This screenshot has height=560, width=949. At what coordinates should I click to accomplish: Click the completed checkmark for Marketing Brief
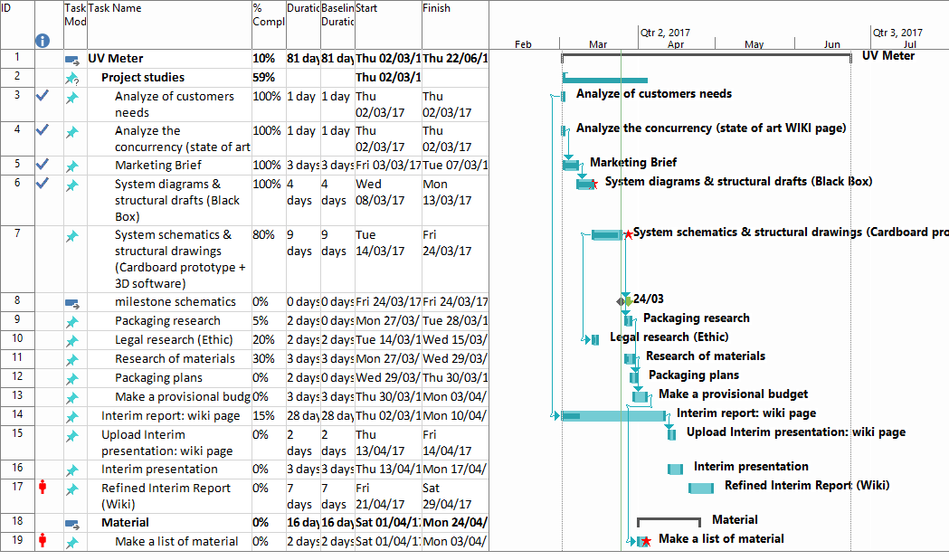(x=42, y=165)
